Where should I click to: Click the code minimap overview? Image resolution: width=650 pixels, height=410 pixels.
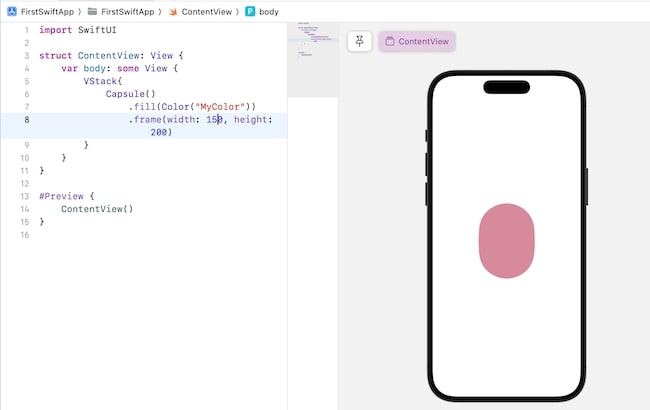[312, 45]
